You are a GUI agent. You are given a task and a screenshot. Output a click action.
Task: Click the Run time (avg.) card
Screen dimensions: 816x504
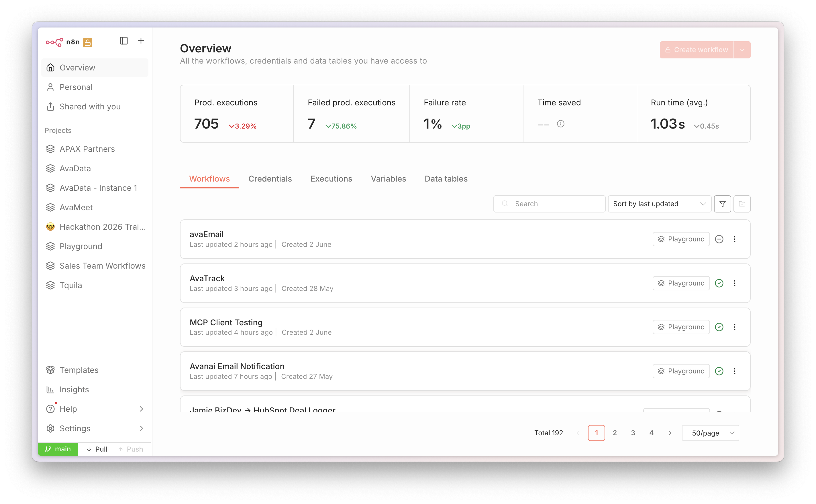click(x=694, y=114)
